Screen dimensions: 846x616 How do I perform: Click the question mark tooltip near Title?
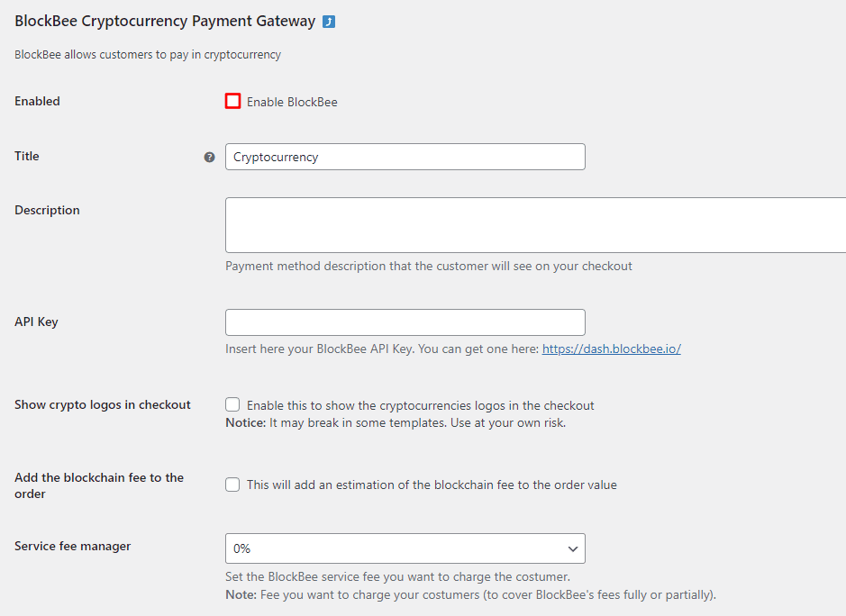[x=209, y=156]
